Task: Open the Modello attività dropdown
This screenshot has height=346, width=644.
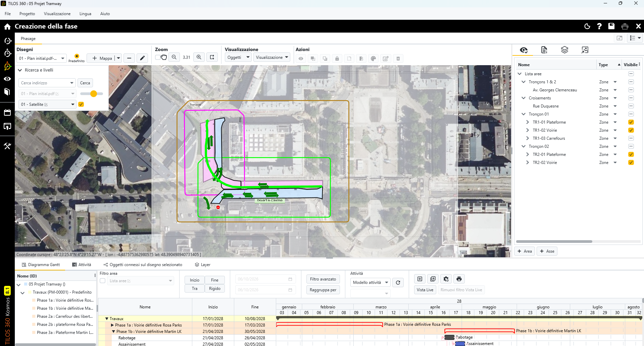Action: click(370, 283)
